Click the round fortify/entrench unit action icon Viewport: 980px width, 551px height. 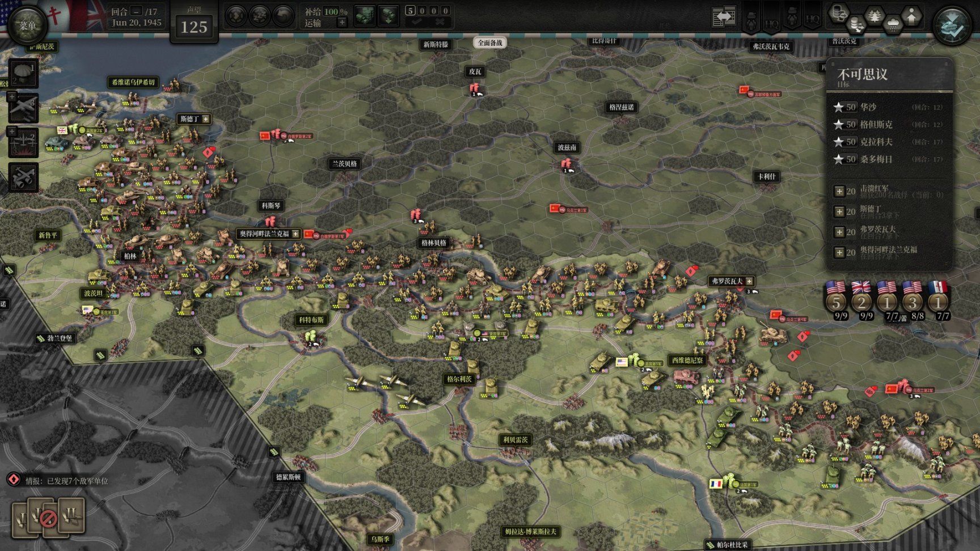(x=236, y=16)
